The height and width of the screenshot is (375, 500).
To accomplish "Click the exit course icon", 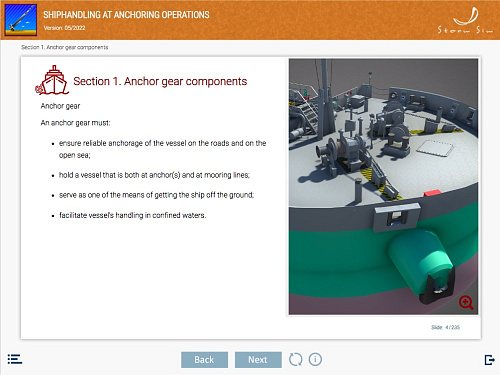I will click(489, 360).
